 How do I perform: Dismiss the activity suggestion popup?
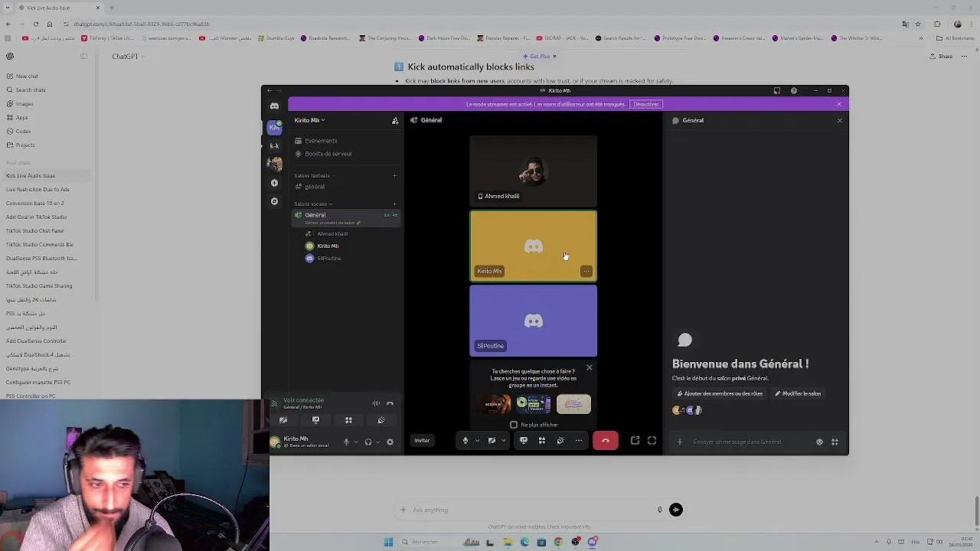(590, 368)
